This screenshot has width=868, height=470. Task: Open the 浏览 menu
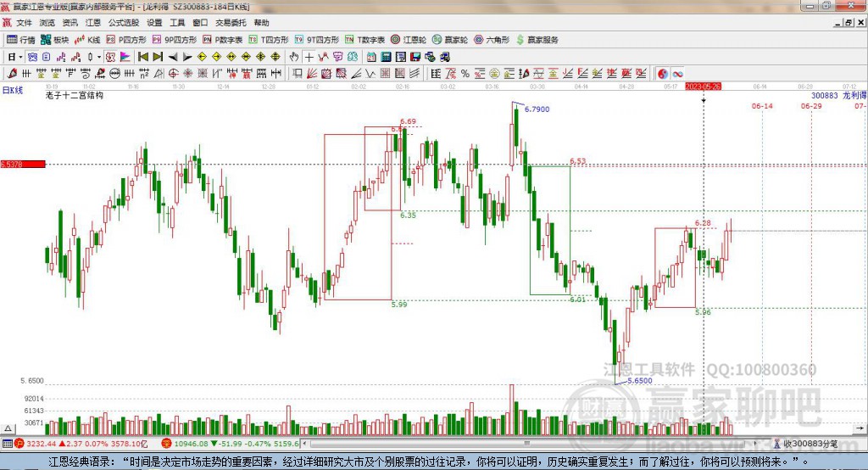[47, 23]
